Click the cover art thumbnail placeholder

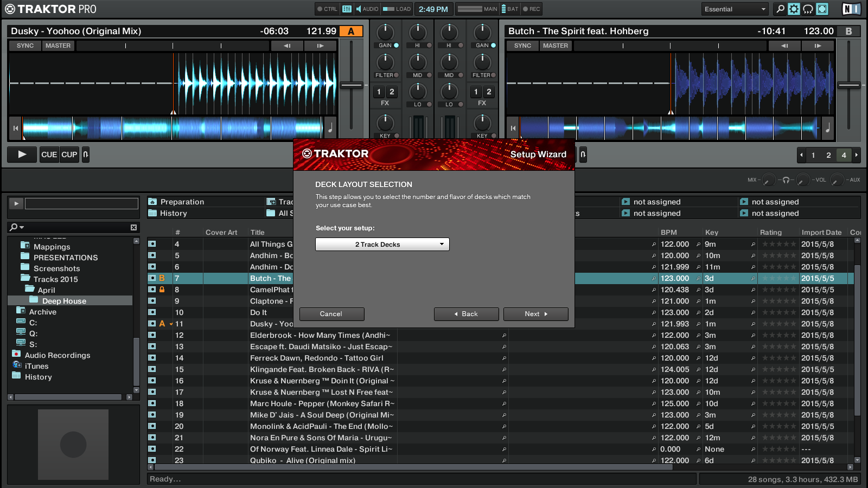(73, 445)
